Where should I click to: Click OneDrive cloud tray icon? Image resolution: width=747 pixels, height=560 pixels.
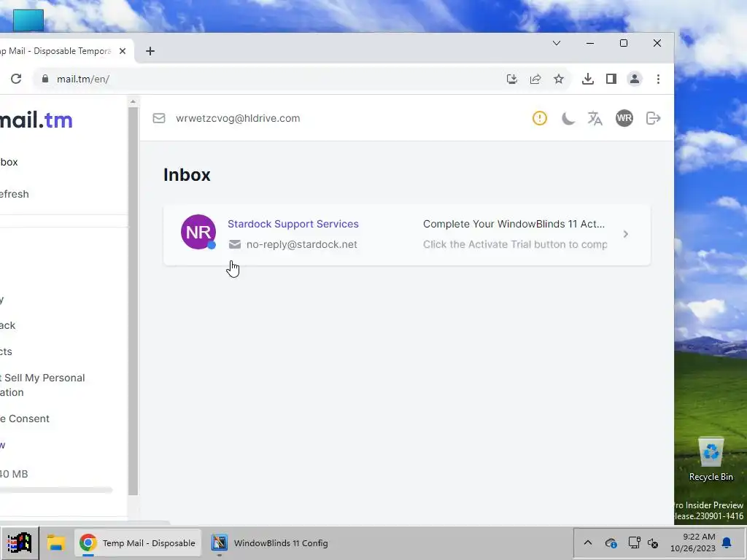point(611,542)
